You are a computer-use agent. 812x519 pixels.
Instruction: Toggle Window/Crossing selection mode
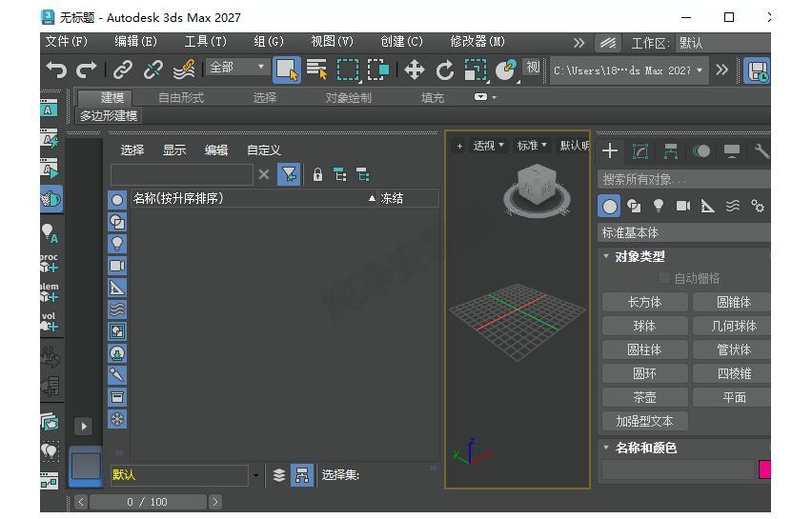[378, 70]
